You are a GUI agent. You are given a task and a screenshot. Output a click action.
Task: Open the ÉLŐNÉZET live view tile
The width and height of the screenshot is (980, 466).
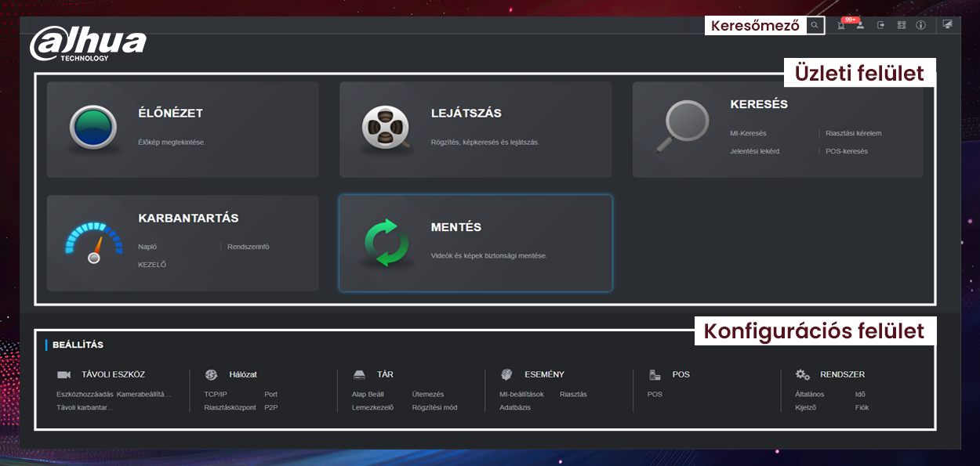click(x=183, y=129)
